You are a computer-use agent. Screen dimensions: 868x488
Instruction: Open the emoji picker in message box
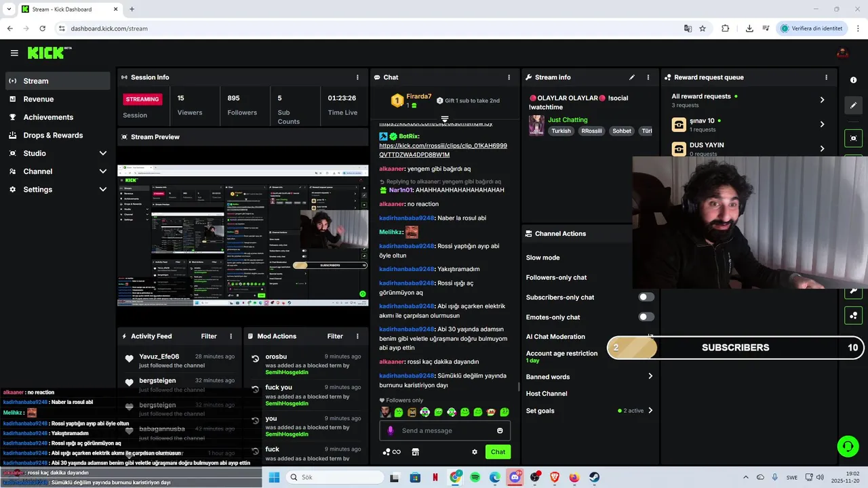click(500, 430)
